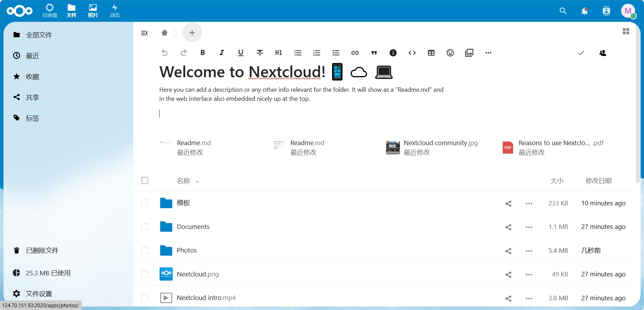Check the Photos folder checkbox
This screenshot has height=310, width=644.
click(x=145, y=250)
